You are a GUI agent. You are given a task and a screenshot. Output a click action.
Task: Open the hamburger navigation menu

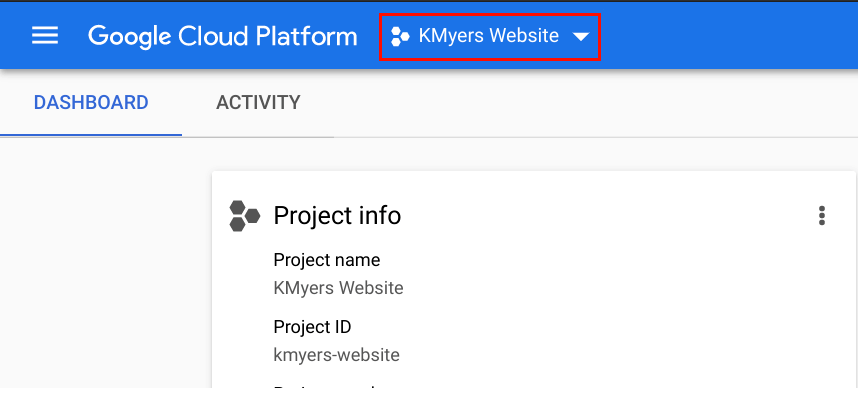tap(45, 36)
